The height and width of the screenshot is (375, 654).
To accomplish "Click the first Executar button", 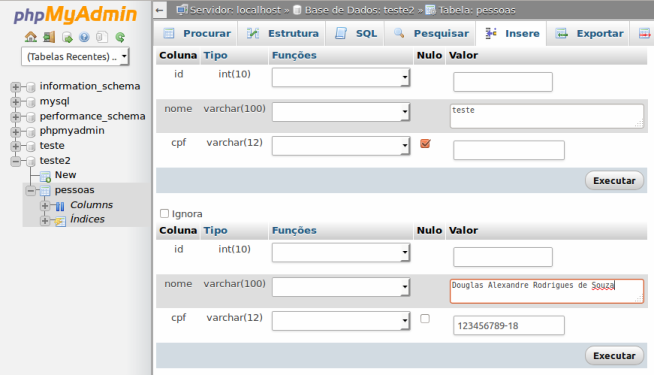I will point(614,181).
